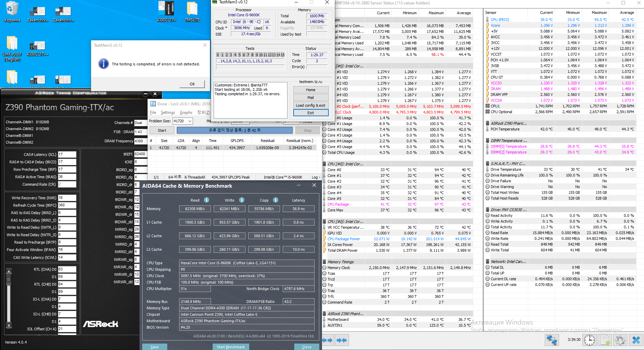Click HWiNFO expand columns arrows icon
This screenshot has height=350, width=644.
(327, 340)
